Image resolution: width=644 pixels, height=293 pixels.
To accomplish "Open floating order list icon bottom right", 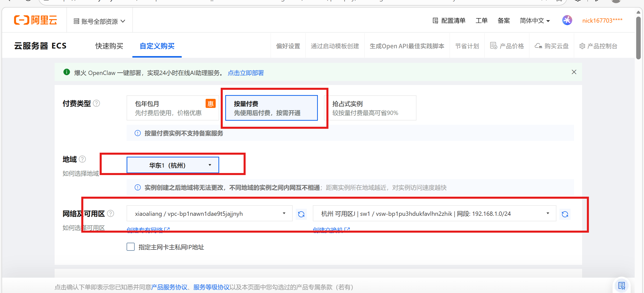I will pos(621,286).
